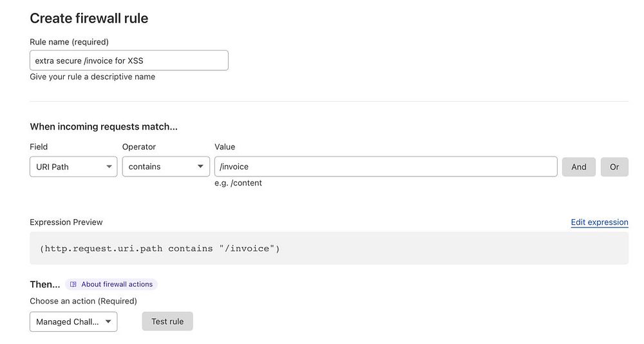This screenshot has height=344, width=644.
Task: Click the 'Expression Preview' label
Action: pos(66,222)
